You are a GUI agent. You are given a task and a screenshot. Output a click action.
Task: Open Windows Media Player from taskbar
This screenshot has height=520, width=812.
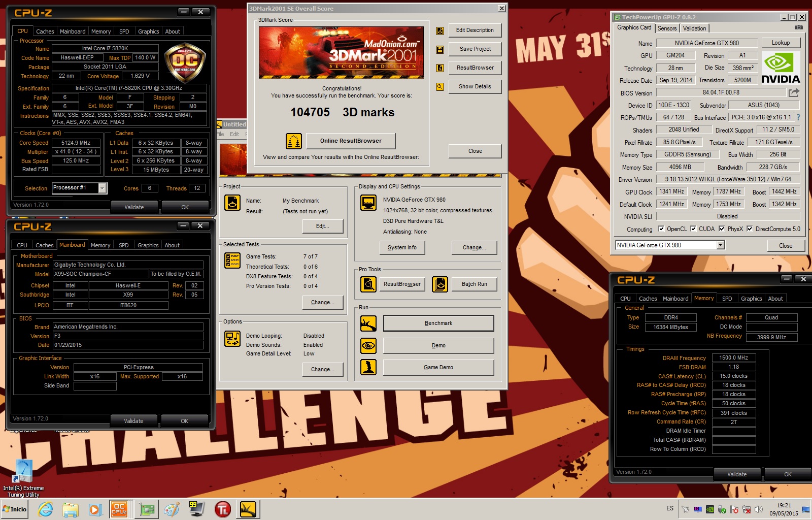pos(95,509)
